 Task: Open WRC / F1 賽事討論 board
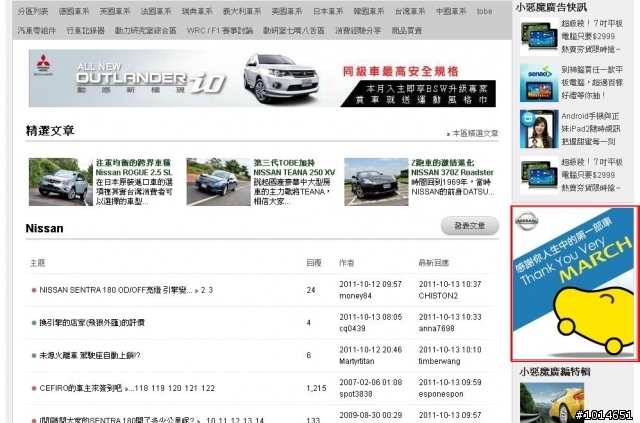coord(220,30)
